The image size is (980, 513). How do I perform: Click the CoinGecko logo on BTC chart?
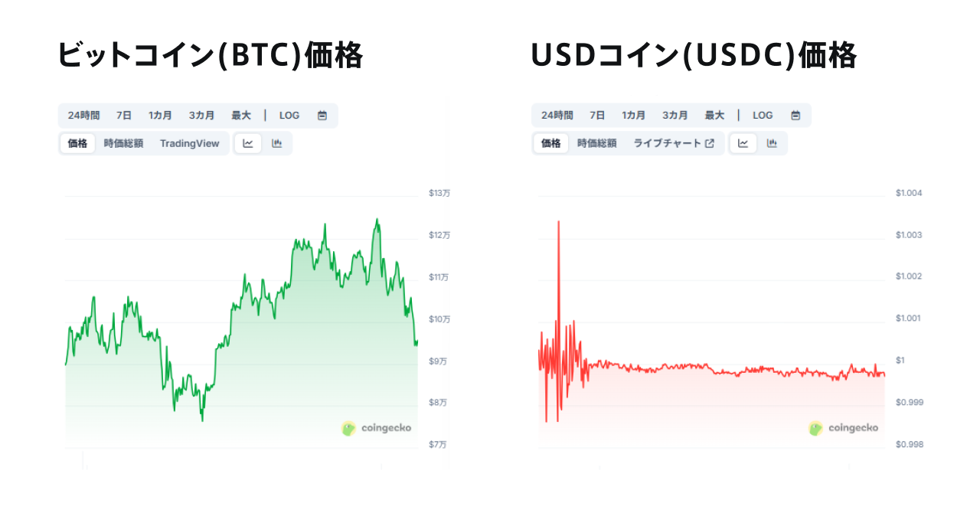pyautogui.click(x=376, y=428)
